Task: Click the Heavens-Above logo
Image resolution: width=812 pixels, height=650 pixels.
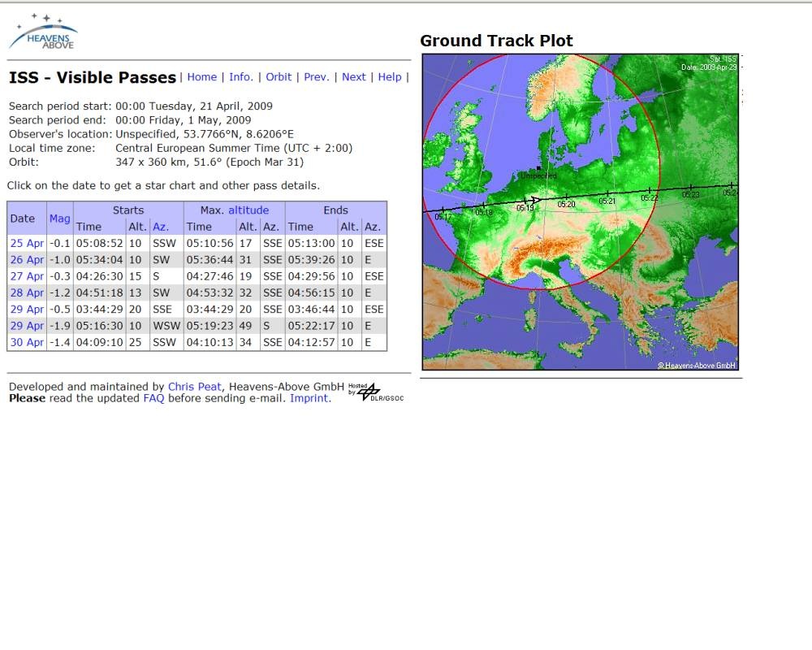Action: (x=44, y=31)
